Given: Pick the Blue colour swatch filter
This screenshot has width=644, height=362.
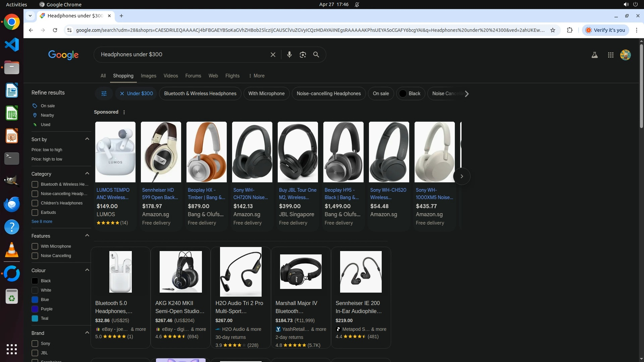Looking at the screenshot, I should tap(35, 300).
